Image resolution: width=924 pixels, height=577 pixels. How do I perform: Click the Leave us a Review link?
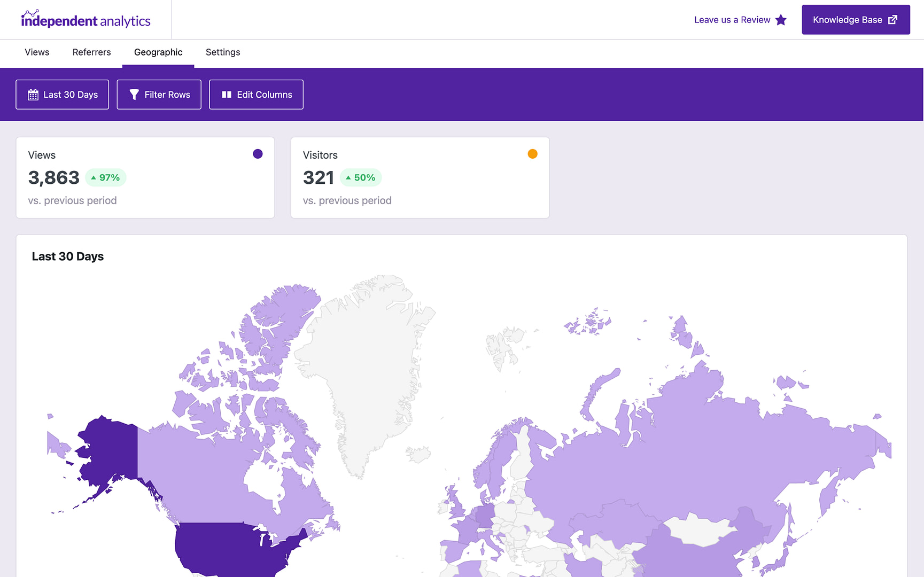coord(732,20)
